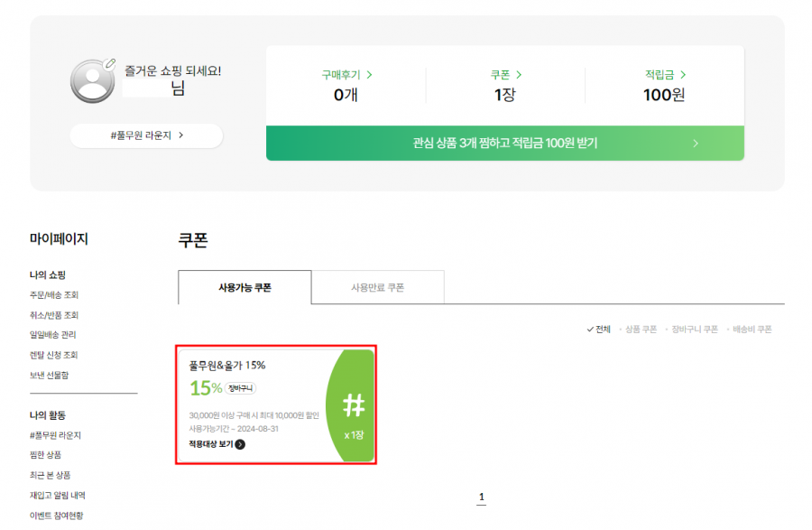Open the #풀무원 라운지 button

146,135
